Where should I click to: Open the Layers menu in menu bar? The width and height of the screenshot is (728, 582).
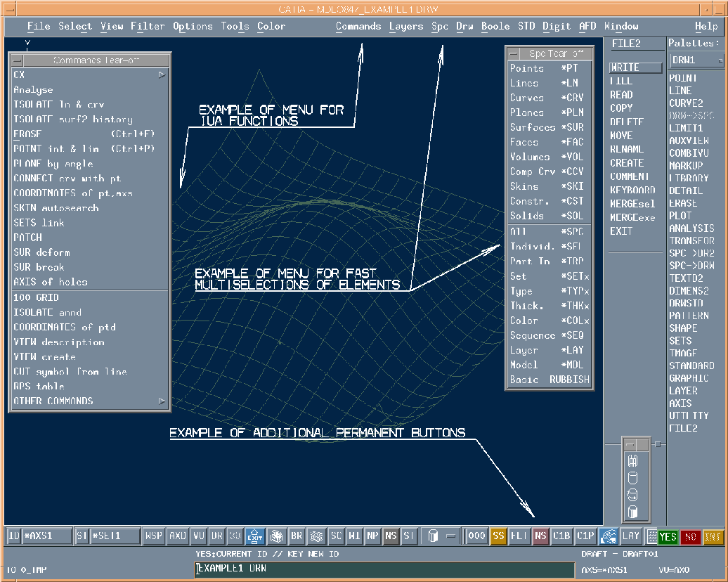pyautogui.click(x=406, y=26)
